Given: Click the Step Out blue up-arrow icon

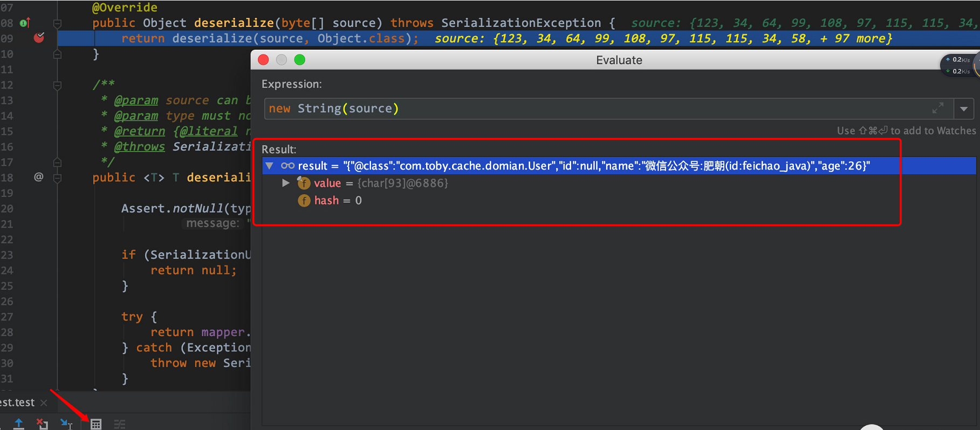Looking at the screenshot, I should pos(19,424).
